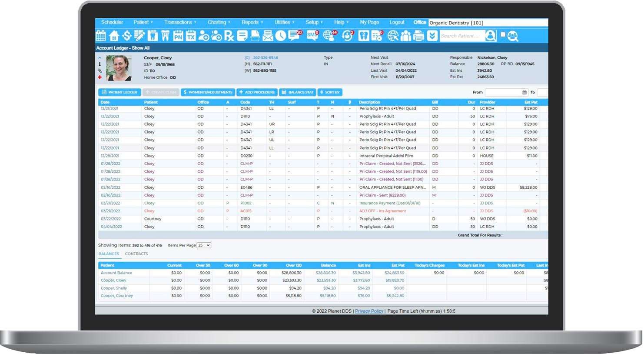Open the envelope mail icon
Image resolution: width=644 pixels, height=354 pixels.
(268, 36)
